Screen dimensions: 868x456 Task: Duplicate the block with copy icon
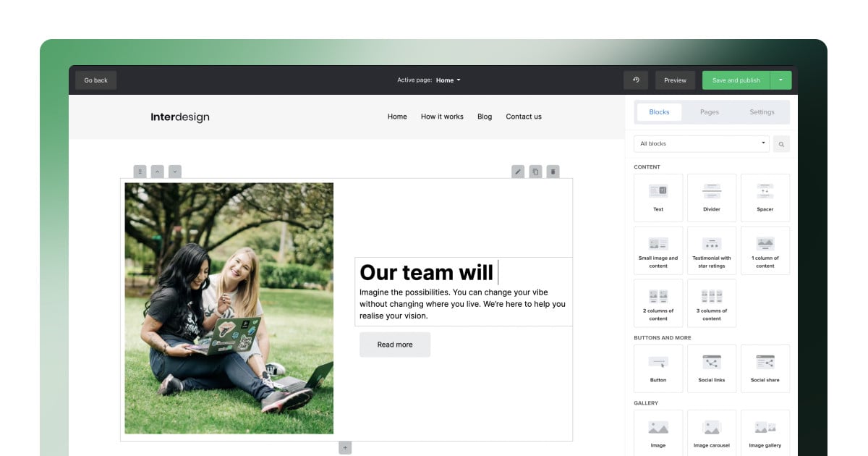click(535, 172)
